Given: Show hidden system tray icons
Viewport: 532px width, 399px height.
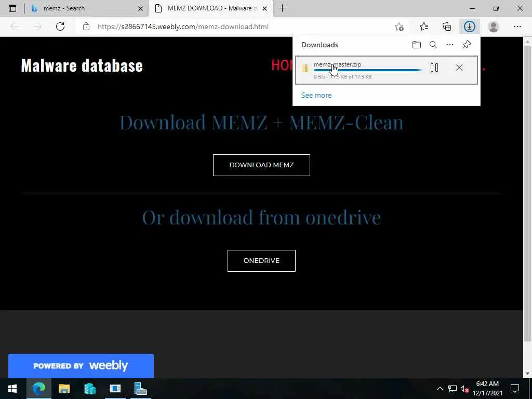Looking at the screenshot, I should [x=440, y=389].
